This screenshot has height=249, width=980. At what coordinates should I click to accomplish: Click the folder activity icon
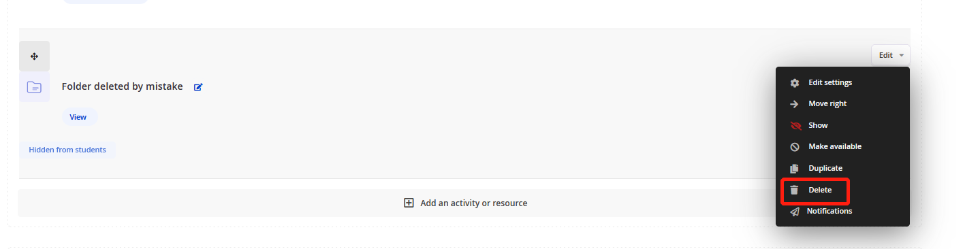click(x=34, y=87)
